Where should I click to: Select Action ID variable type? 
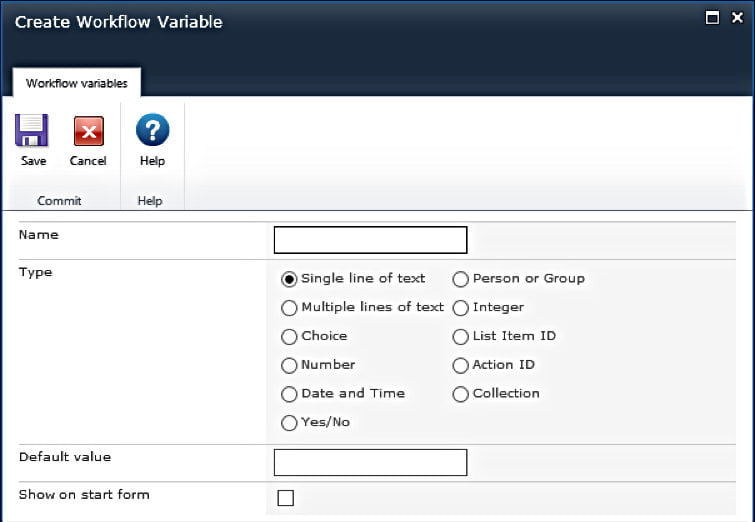pyautogui.click(x=460, y=365)
